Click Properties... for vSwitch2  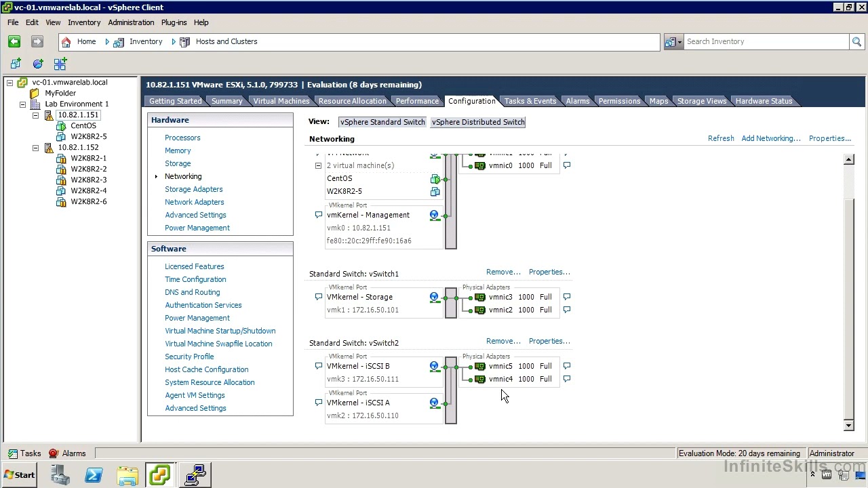[549, 341]
